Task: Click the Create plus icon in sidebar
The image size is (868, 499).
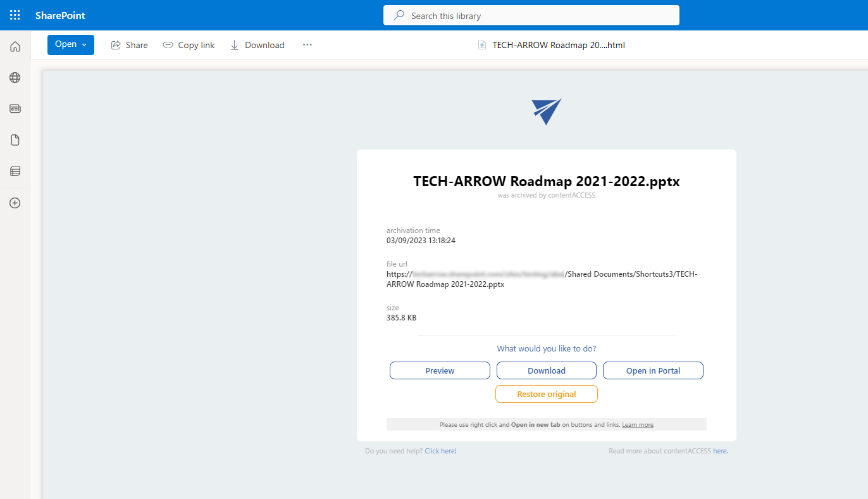Action: coord(15,203)
